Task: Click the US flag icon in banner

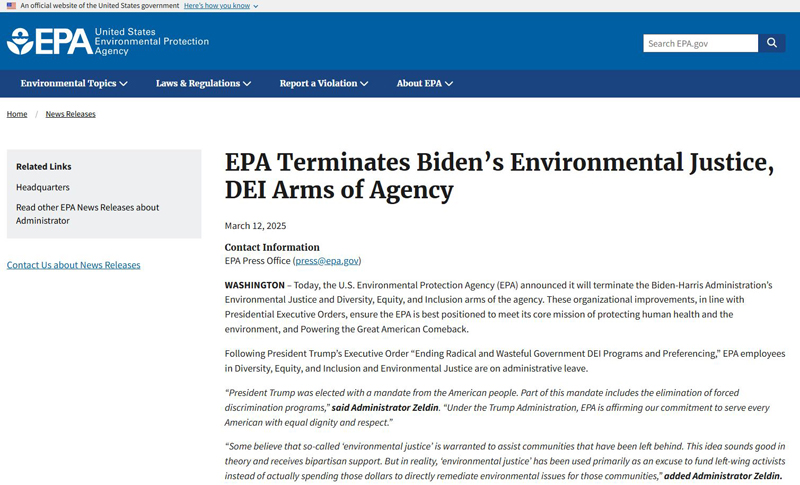Action: 11,6
